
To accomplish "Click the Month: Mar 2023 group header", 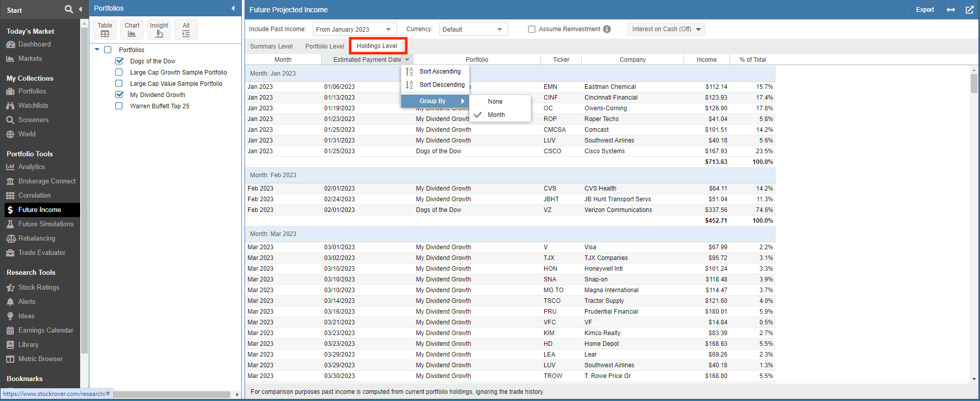I will pyautogui.click(x=510, y=234).
